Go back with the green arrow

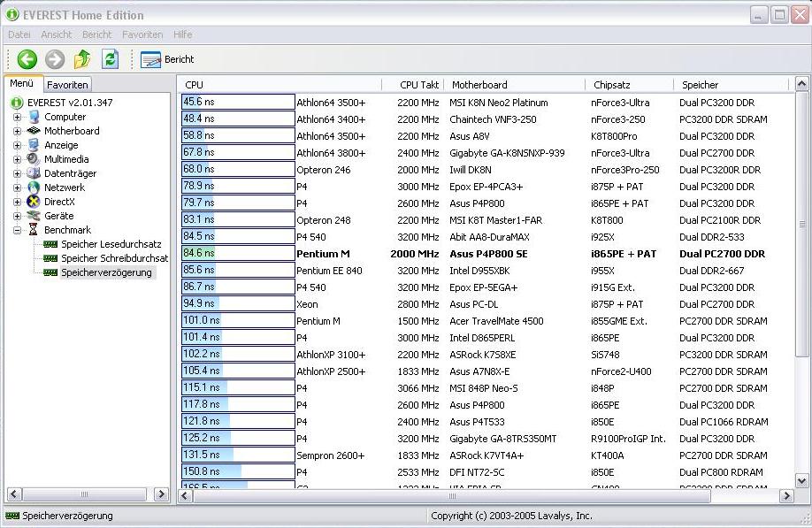pyautogui.click(x=27, y=59)
